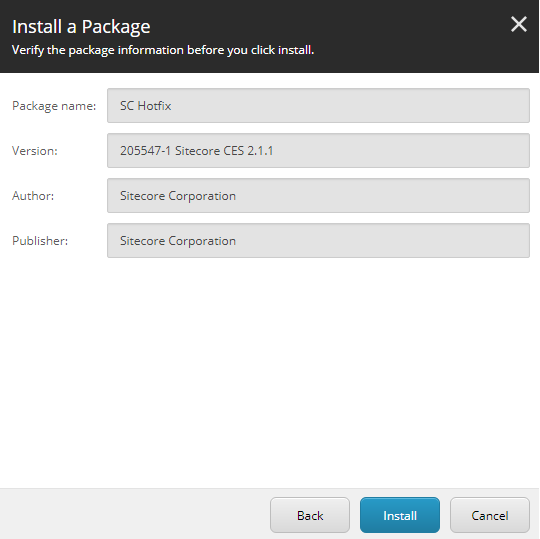The height and width of the screenshot is (539, 540).
Task: Select the 'SC Hotfix' value text
Action: point(146,106)
